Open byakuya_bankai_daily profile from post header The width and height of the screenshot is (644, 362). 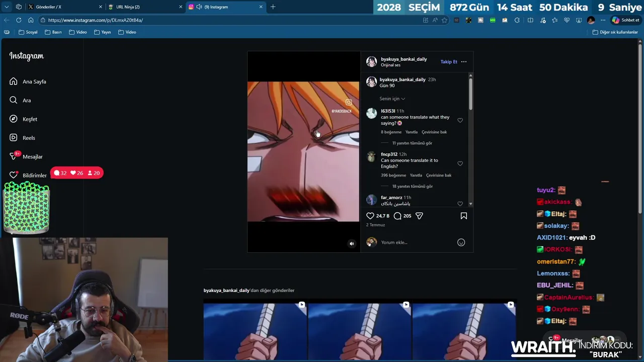point(404,59)
